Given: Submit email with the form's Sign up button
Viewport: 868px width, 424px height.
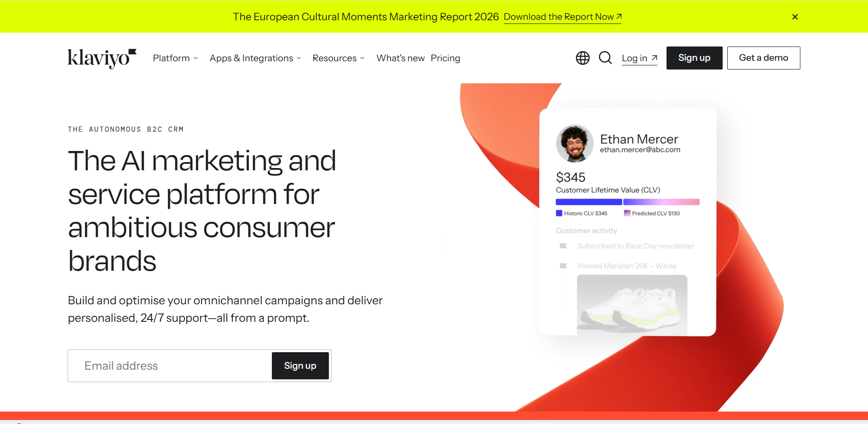Looking at the screenshot, I should [300, 366].
